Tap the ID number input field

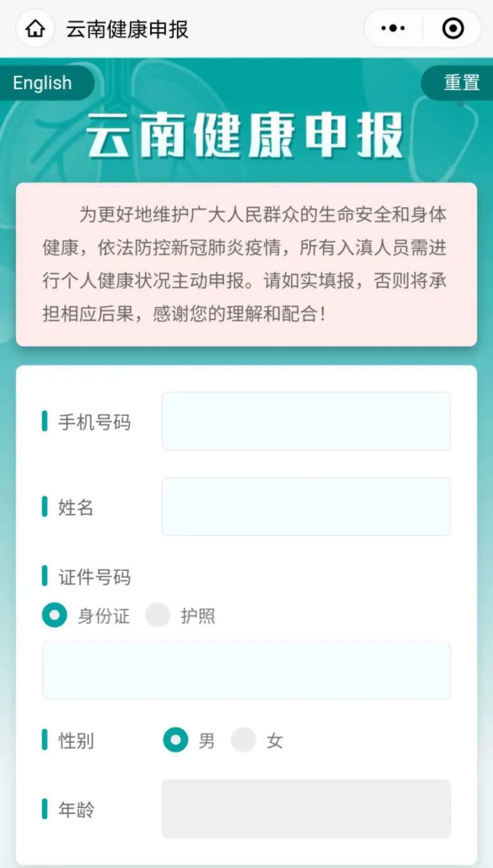246,670
